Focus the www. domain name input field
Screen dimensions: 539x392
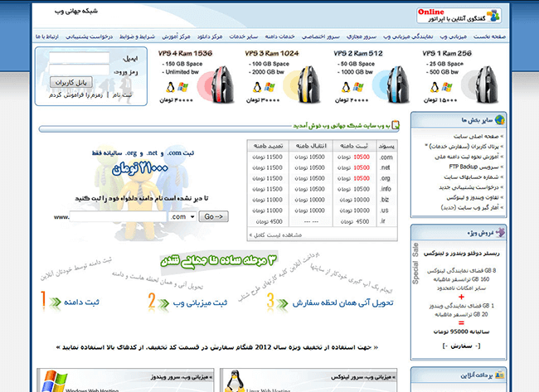pyautogui.click(x=119, y=216)
